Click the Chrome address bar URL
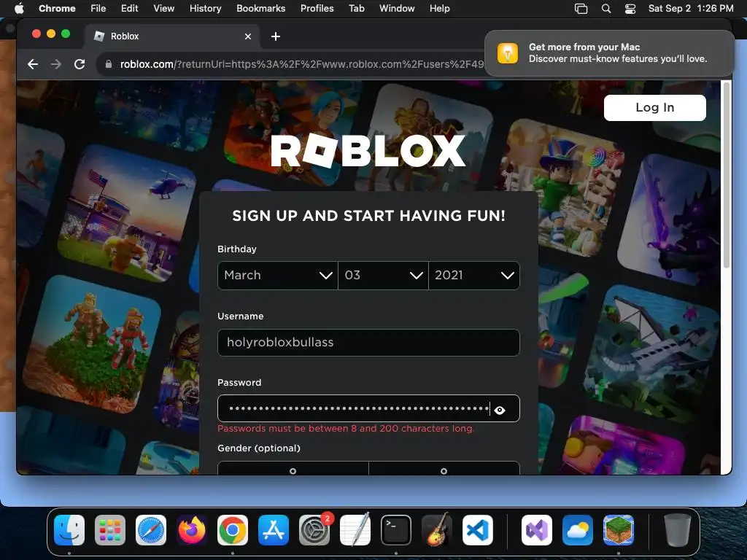This screenshot has height=560, width=747. tap(301, 64)
